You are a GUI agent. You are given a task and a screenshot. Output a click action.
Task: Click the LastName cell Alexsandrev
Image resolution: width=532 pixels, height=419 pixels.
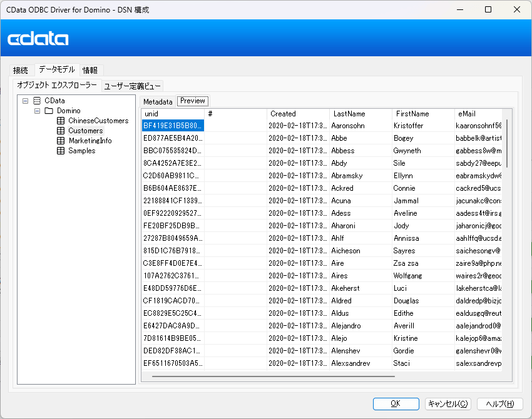pyautogui.click(x=361, y=364)
